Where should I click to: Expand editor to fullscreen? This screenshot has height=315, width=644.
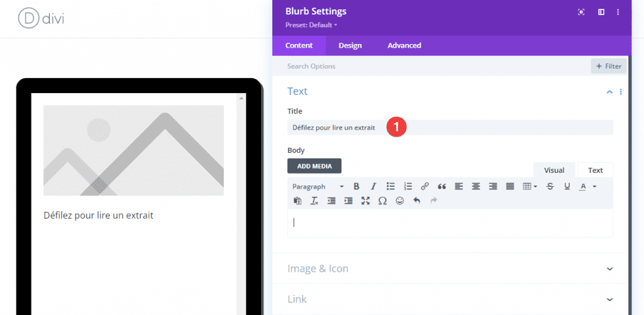[x=365, y=201]
